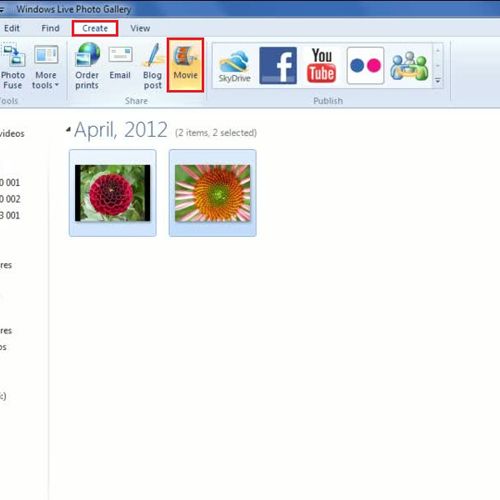
Task: Expand the Publish gallery list arrow
Action: 438,80
